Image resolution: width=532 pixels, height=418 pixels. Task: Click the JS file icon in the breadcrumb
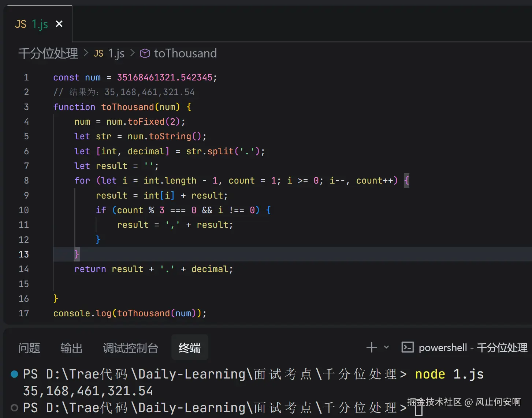point(98,53)
